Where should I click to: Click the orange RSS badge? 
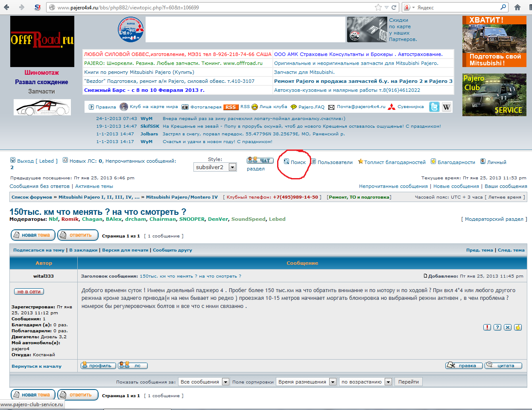[231, 107]
